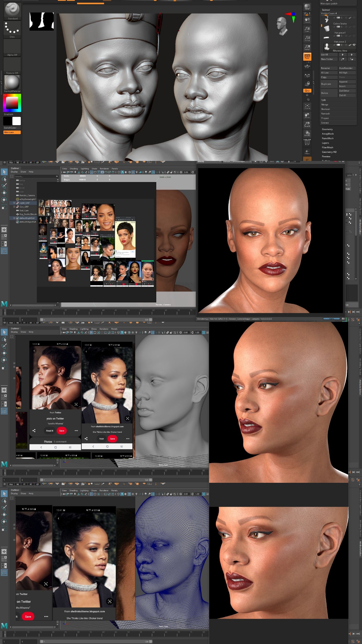This screenshot has height=644, width=362.
Task: Select the Scroll navigation icon
Action: [307, 20]
